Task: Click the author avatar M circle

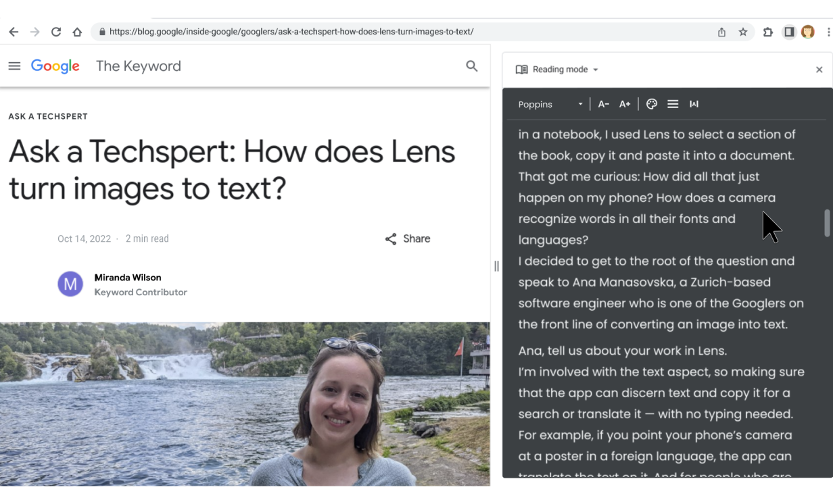Action: (70, 284)
